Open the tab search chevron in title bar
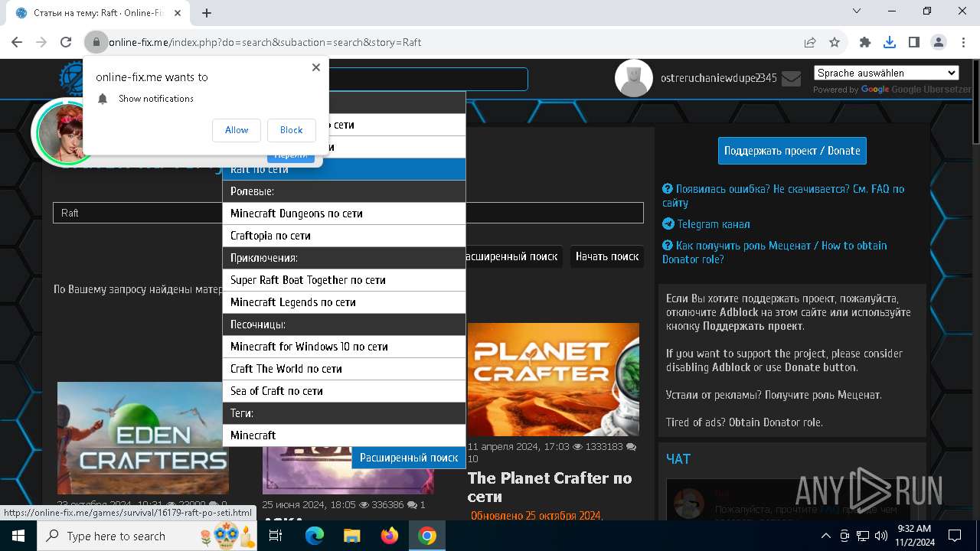980x551 pixels. [857, 11]
